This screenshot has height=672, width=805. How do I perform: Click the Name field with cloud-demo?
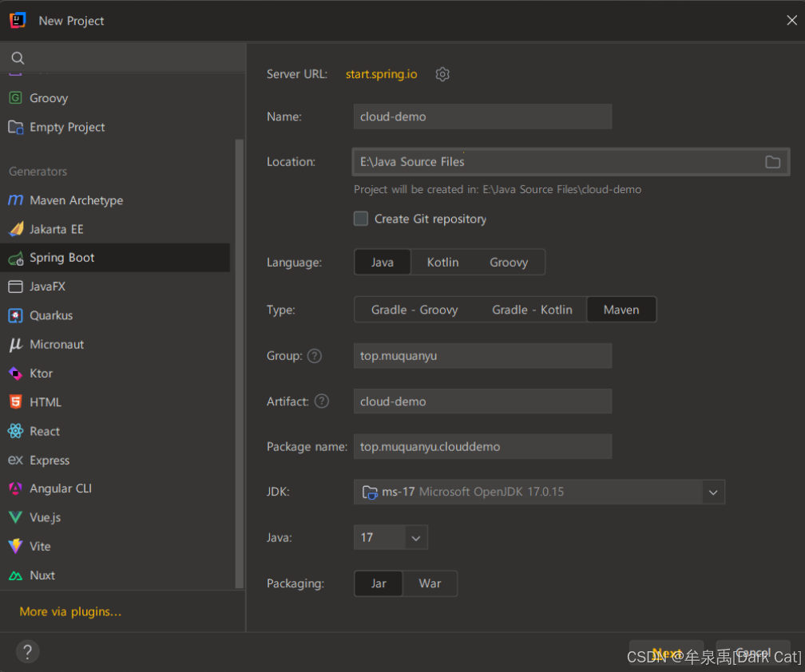tap(482, 117)
